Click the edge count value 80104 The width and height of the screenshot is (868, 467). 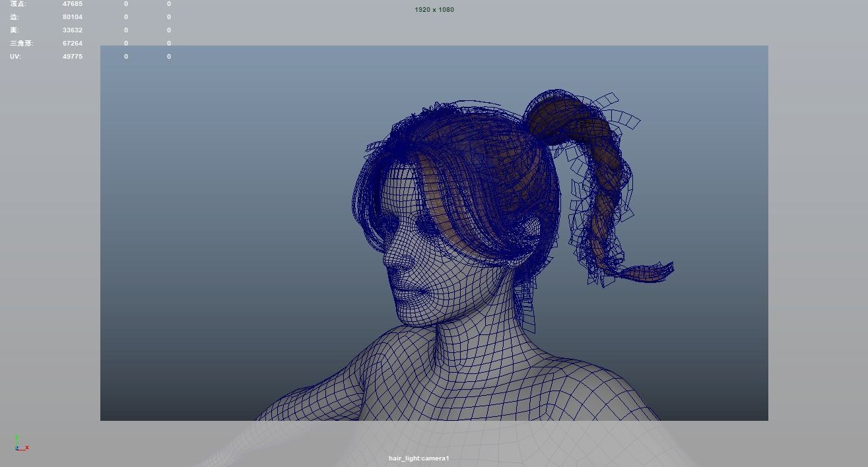pos(73,17)
